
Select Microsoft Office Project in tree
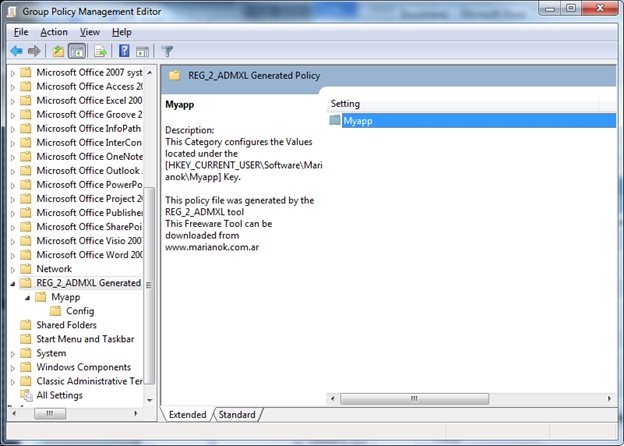(89, 199)
